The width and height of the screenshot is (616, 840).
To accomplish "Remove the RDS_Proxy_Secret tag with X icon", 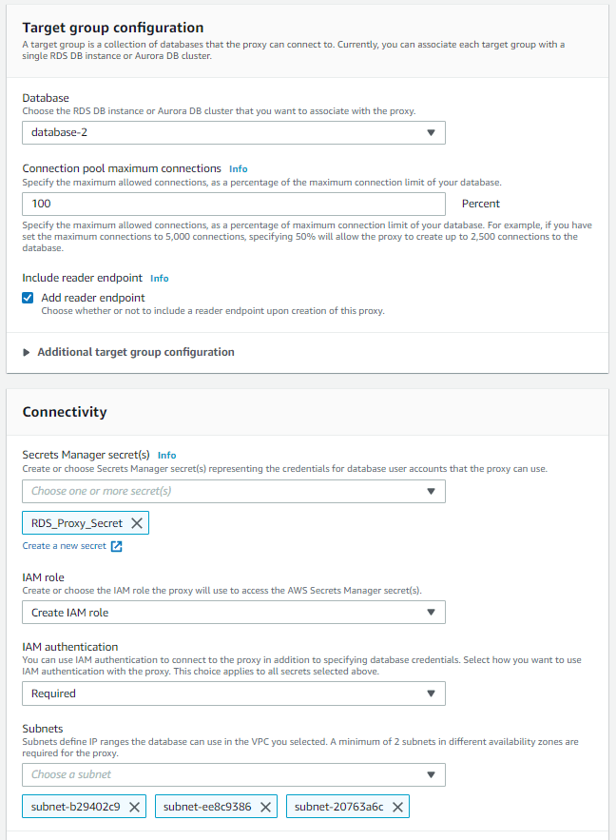I will coord(137,523).
